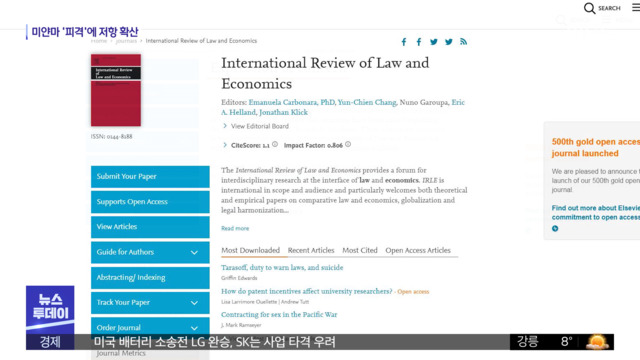This screenshot has width=640, height=360.
Task: Open Journal Metrics sidebar item
Action: coord(121,353)
